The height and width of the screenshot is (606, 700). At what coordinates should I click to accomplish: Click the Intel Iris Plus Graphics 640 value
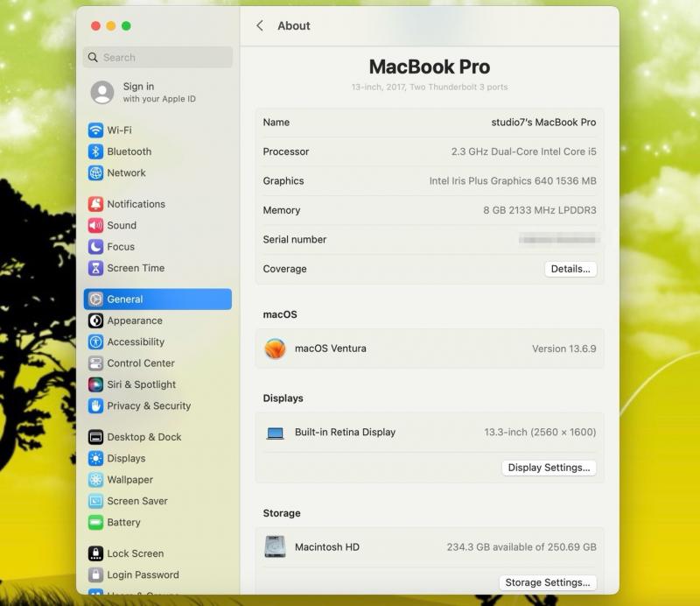[x=513, y=181]
